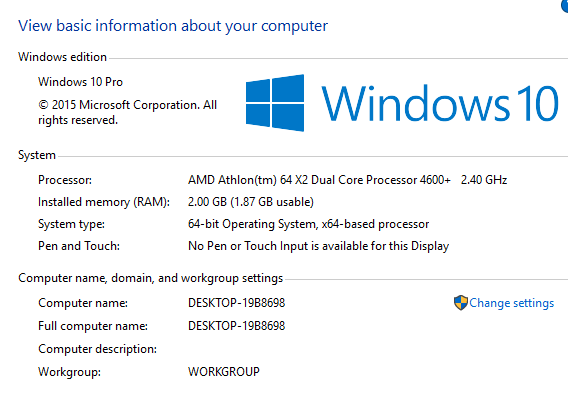Click the Windows logo graphic

point(275,103)
